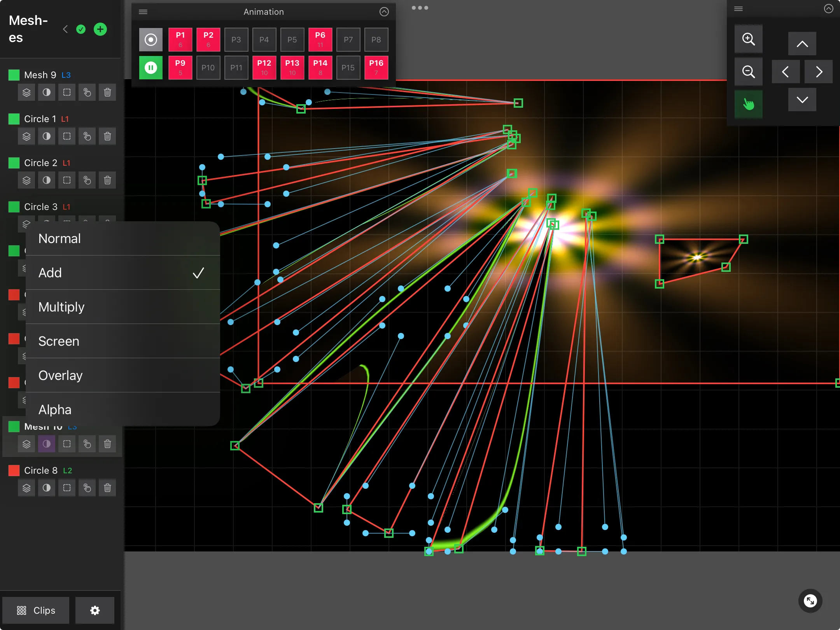Select empty preset slot P3
Screen dimensions: 840x630
(236, 40)
